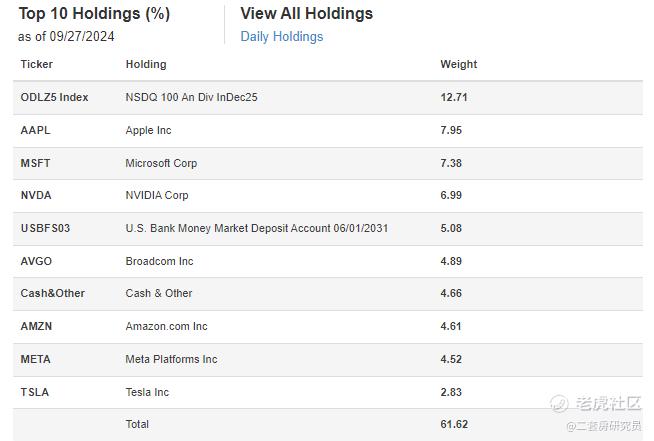Click the Amazon.com Inc holding name
This screenshot has height=441, width=654.
click(166, 326)
